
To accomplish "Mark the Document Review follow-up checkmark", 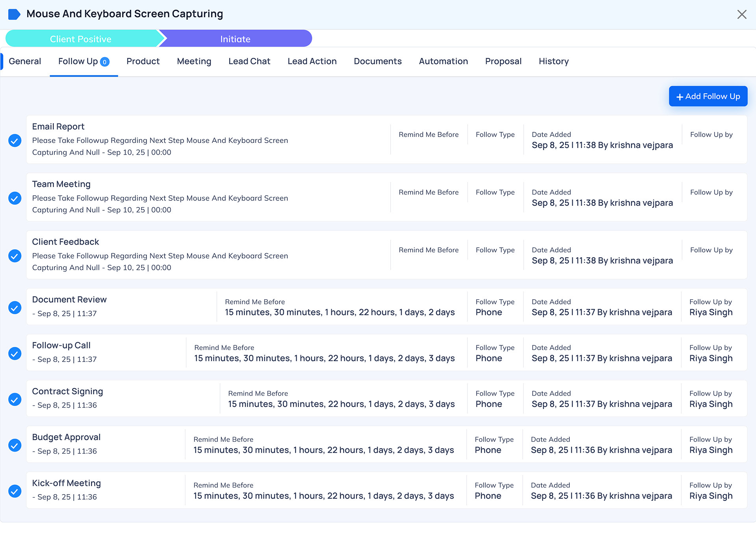I will 15,307.
